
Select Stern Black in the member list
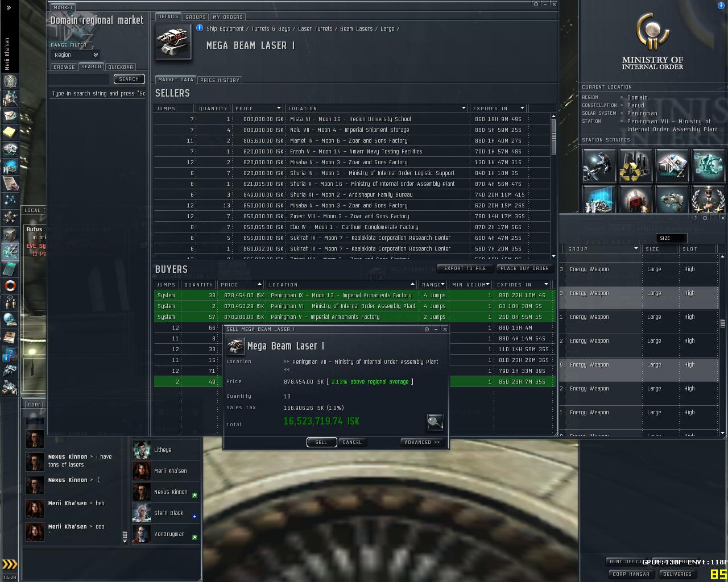tap(166, 513)
